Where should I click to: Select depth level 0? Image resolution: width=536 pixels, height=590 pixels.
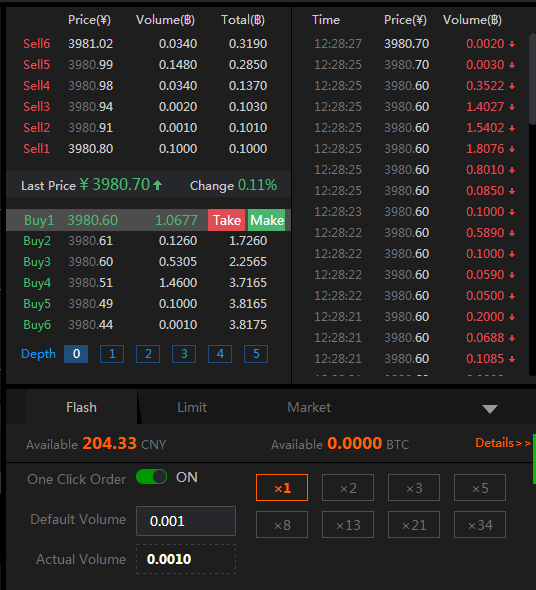[x=76, y=354]
